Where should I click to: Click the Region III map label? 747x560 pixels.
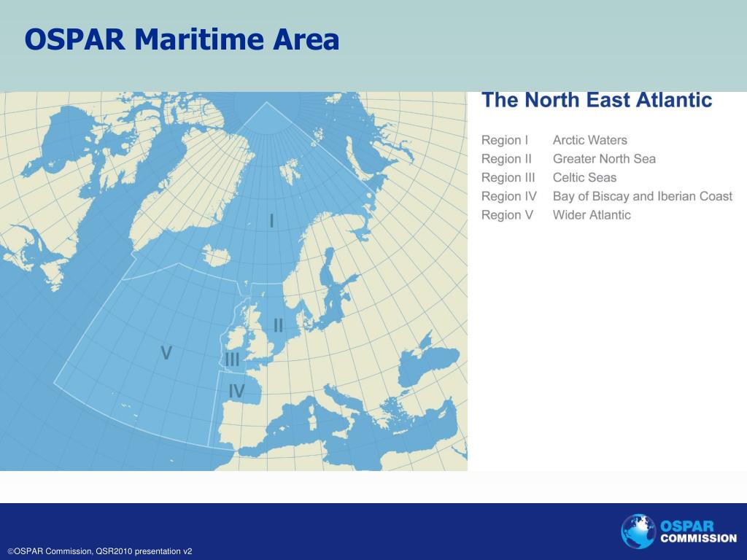[232, 359]
